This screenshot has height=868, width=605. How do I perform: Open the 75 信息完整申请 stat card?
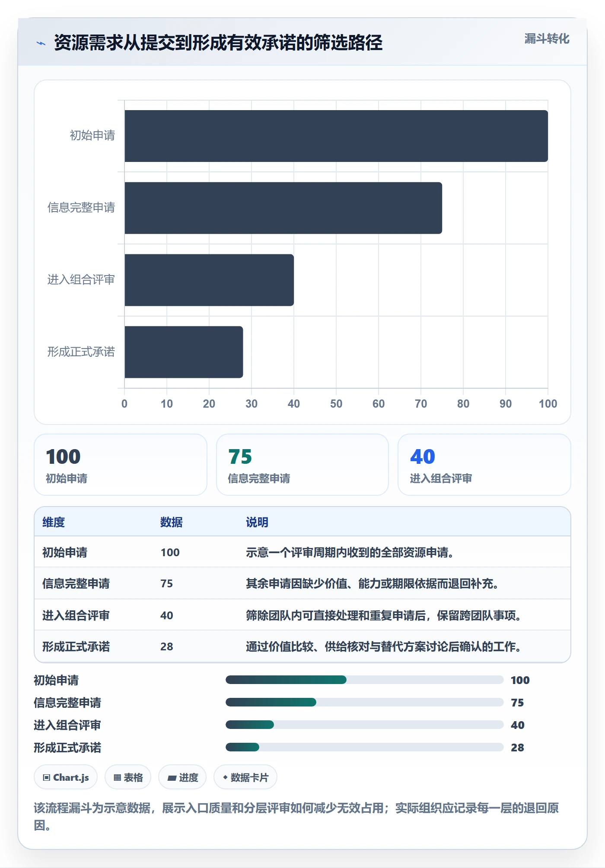(x=302, y=465)
